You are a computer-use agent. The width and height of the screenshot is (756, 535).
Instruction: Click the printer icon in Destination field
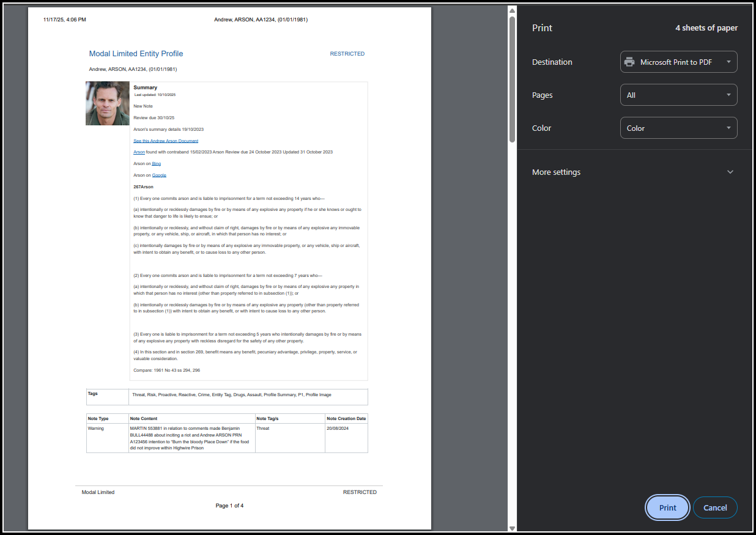[629, 62]
